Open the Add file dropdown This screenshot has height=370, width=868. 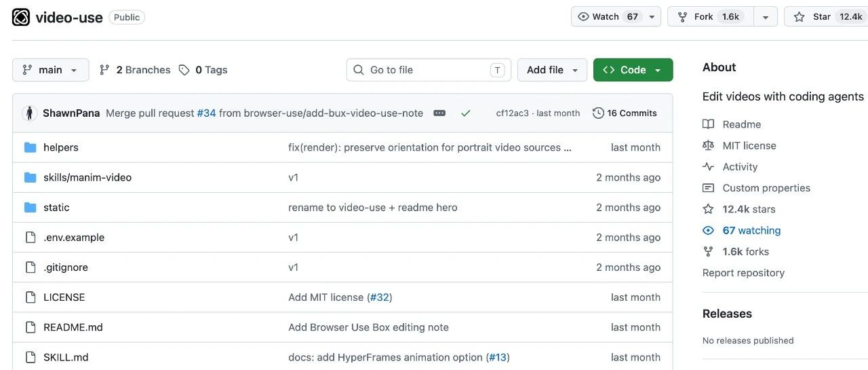552,70
